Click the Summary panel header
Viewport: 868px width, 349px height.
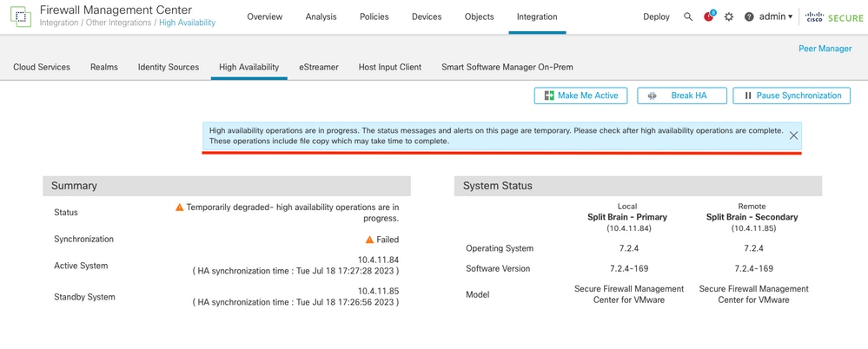[227, 186]
